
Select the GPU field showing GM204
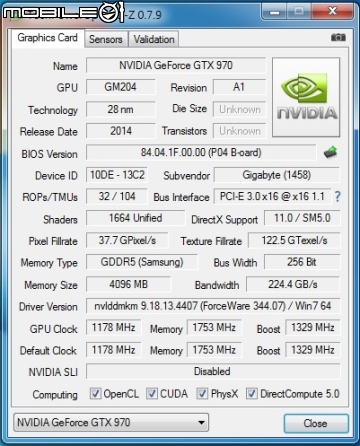pos(121,87)
